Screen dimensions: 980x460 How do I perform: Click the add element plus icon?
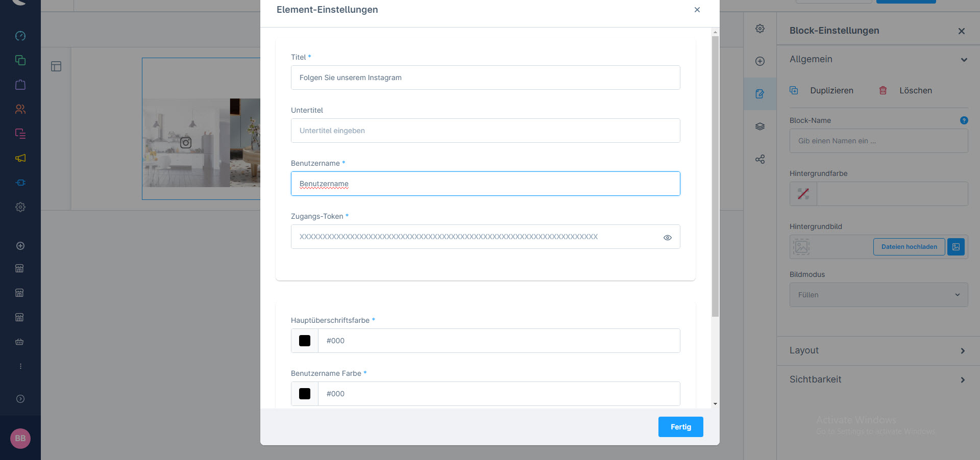click(760, 61)
